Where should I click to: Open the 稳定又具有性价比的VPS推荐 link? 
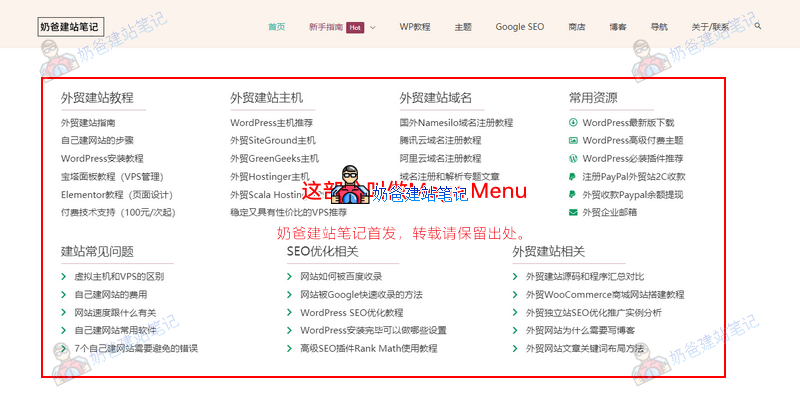tap(289, 212)
